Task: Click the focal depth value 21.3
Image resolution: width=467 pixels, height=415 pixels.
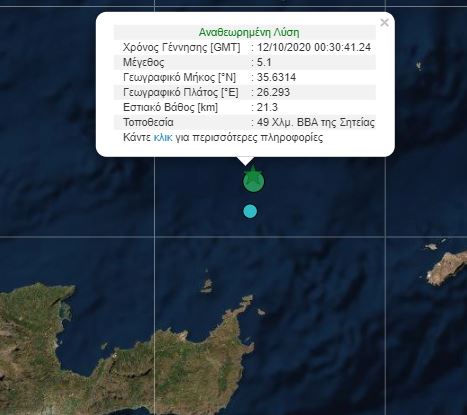Action: (x=267, y=107)
